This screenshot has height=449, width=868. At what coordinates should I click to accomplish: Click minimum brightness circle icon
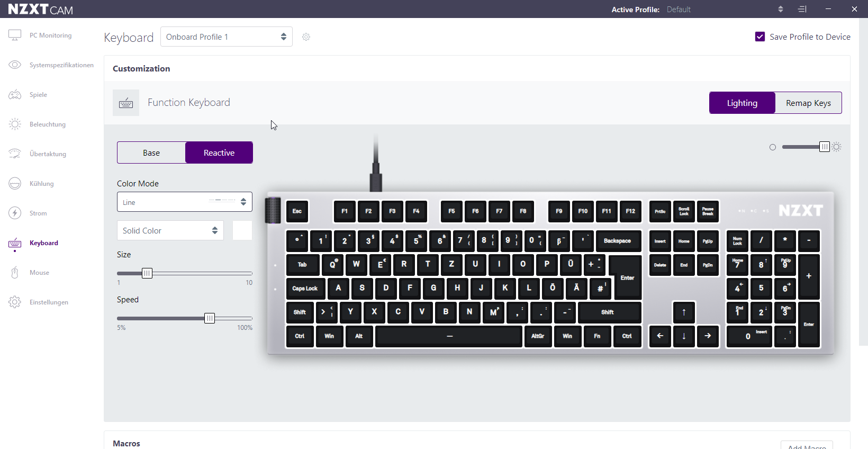pos(773,147)
